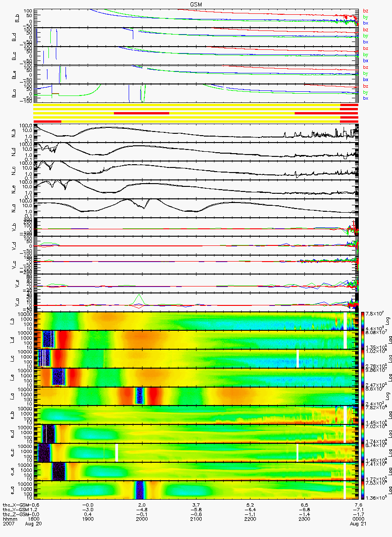
Task: Click the 0000 time axis tick label
Action: click(x=358, y=519)
